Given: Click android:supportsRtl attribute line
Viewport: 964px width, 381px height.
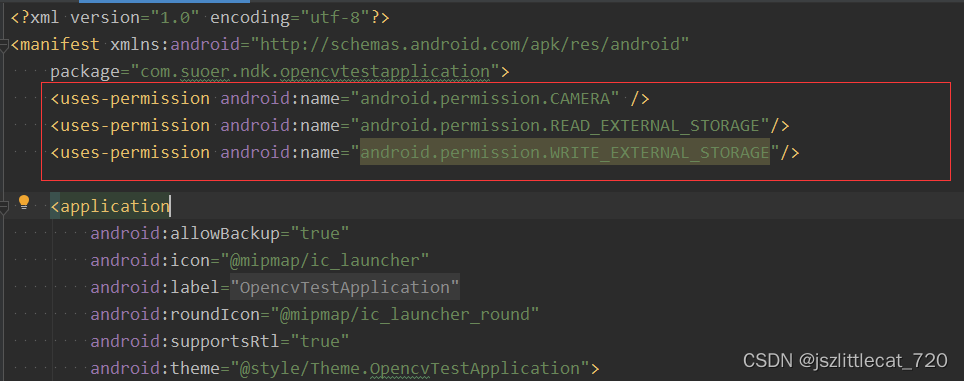Looking at the screenshot, I should pyautogui.click(x=220, y=342).
